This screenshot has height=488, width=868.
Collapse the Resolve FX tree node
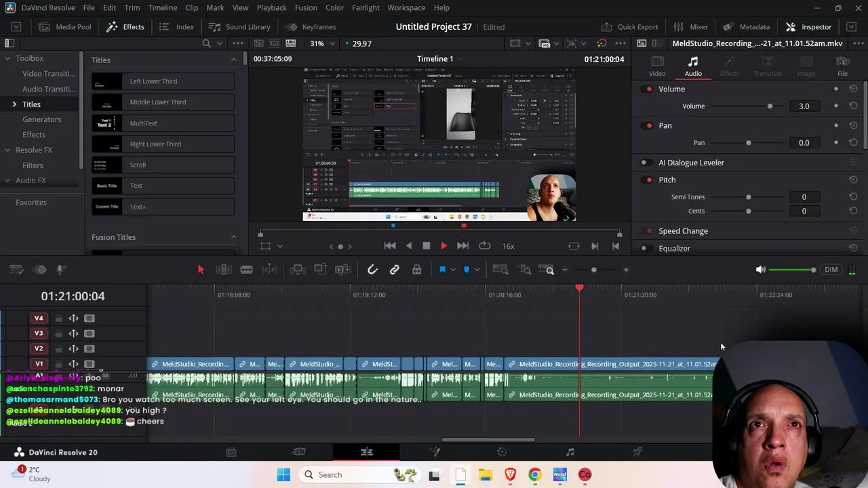click(7, 150)
